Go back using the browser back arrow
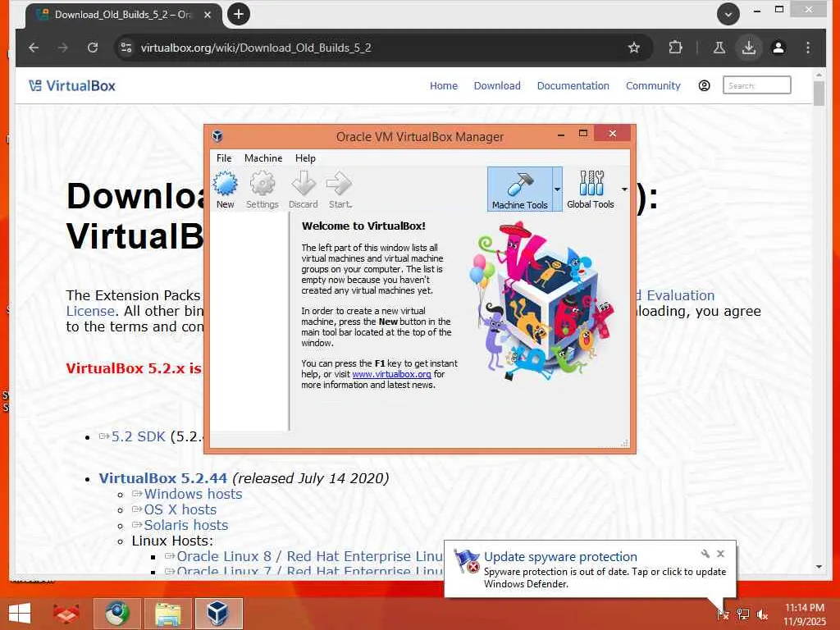Viewport: 840px width, 630px height. click(x=34, y=48)
